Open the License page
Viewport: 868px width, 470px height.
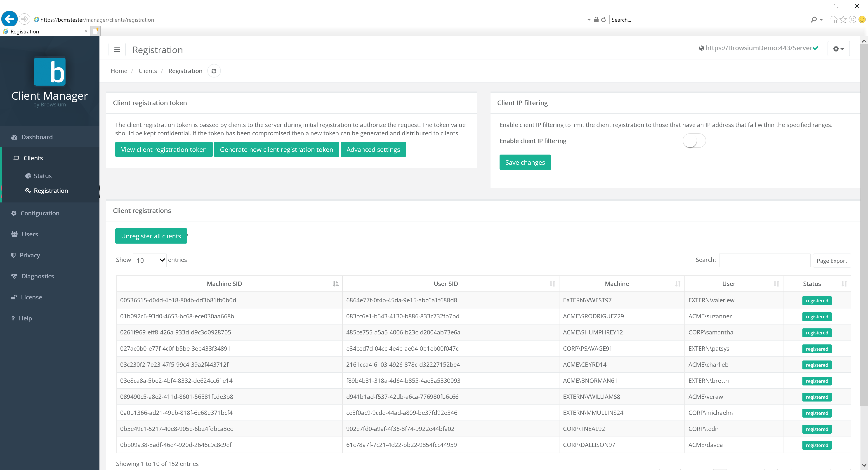(x=31, y=297)
